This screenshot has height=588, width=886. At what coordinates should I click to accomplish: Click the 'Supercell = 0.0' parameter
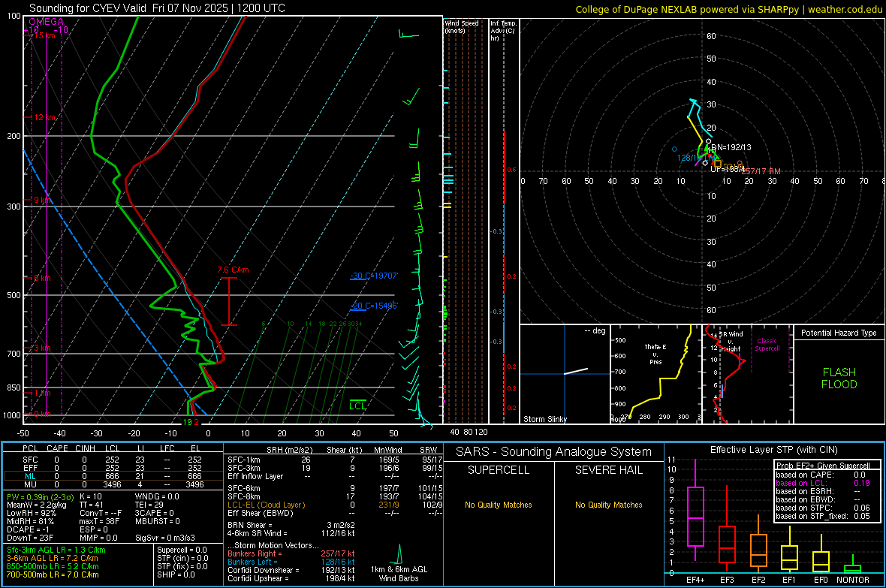click(x=182, y=550)
